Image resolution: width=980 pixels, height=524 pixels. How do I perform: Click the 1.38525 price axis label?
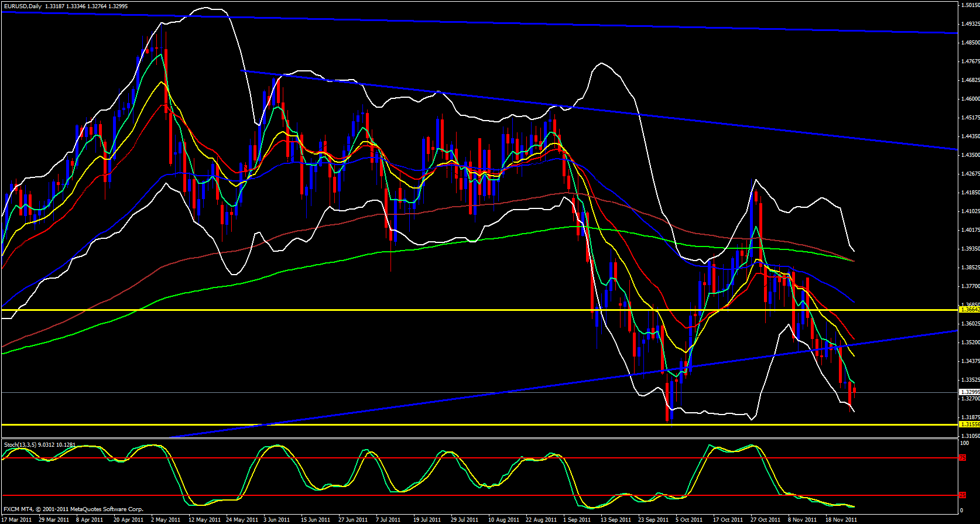[970, 268]
